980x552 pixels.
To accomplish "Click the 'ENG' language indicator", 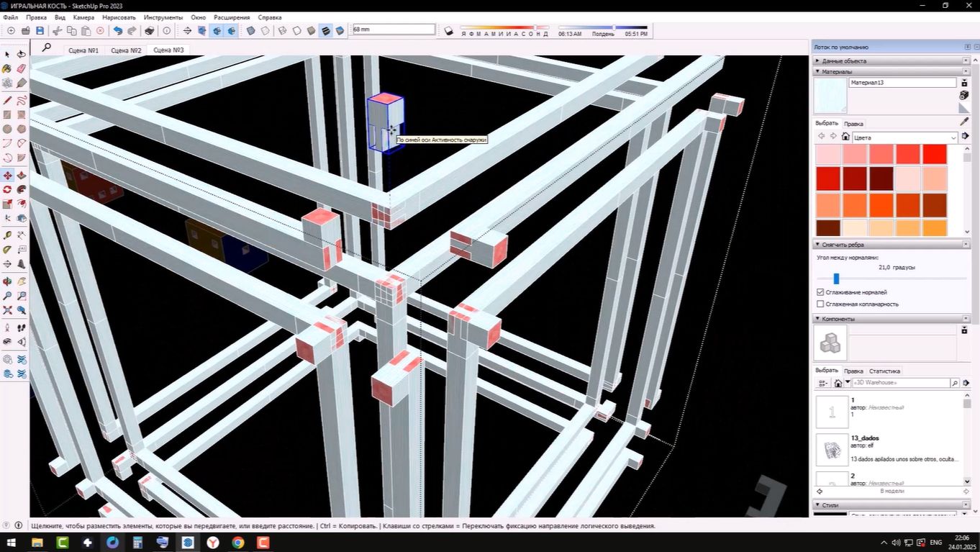I will tap(936, 542).
